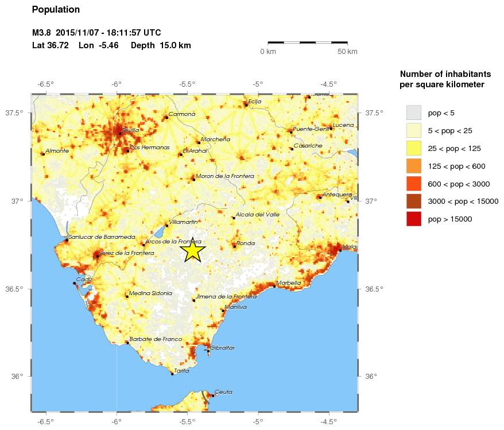Viewport: 504px width, 430px height.
Task: Click the Arcos de la Frontera label
Action: click(x=173, y=241)
